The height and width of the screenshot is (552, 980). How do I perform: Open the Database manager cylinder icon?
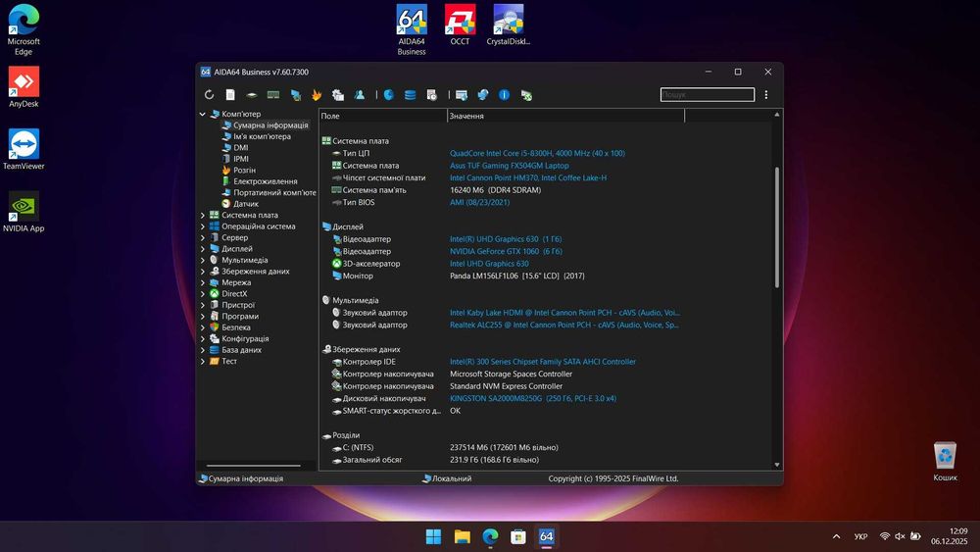[x=410, y=95]
